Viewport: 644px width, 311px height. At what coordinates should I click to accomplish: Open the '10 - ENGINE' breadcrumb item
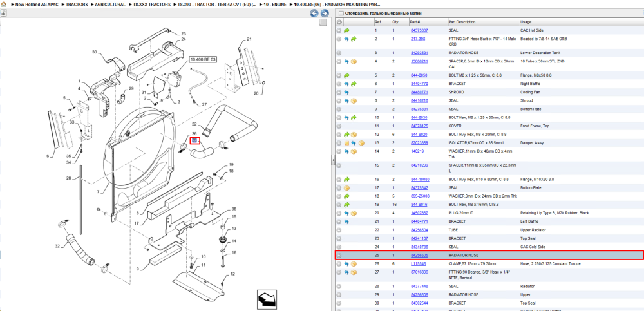pyautogui.click(x=275, y=4)
